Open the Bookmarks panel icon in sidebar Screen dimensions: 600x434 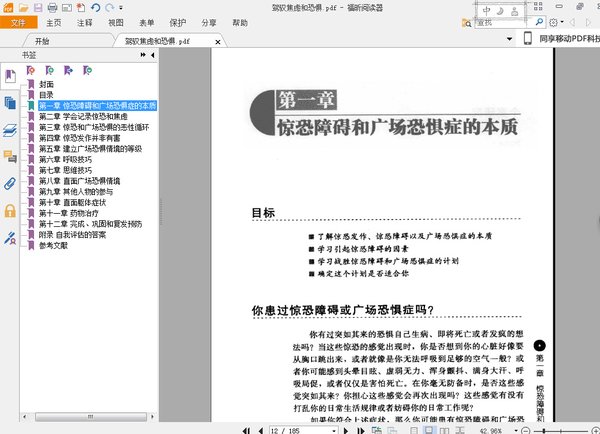click(x=10, y=76)
